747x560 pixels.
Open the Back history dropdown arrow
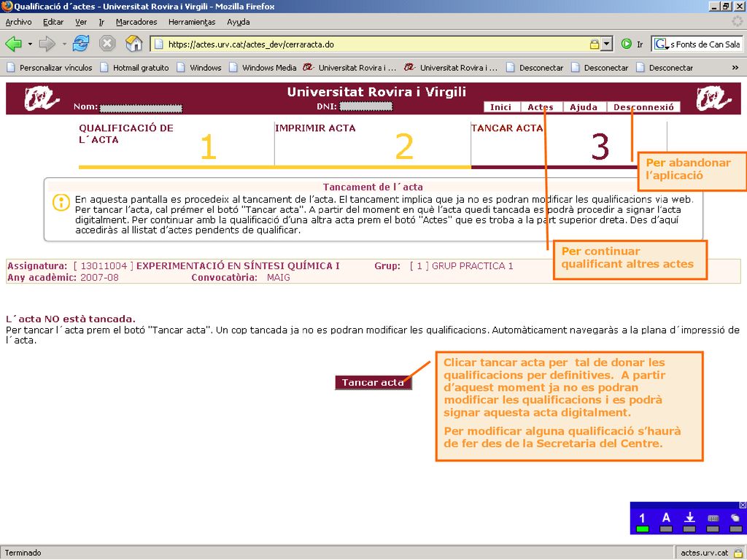[x=30, y=44]
